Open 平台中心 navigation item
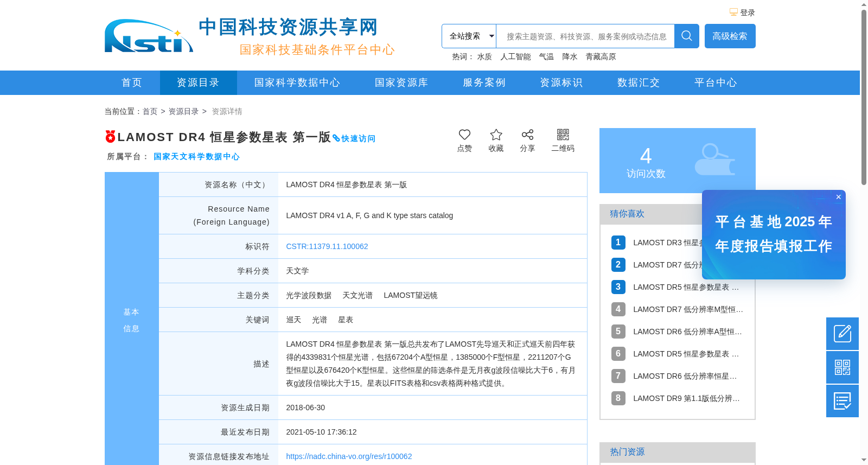Screen dimensions: 868x465 716,82
